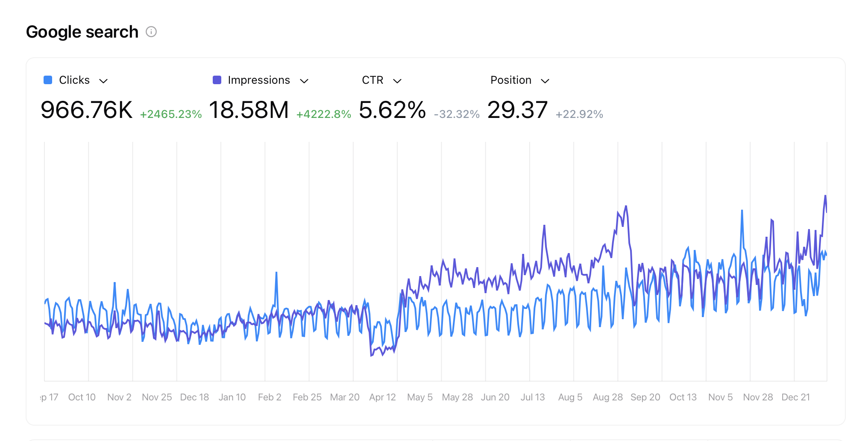Click the Feb 2 axis label
This screenshot has height=441, width=868.
[270, 397]
